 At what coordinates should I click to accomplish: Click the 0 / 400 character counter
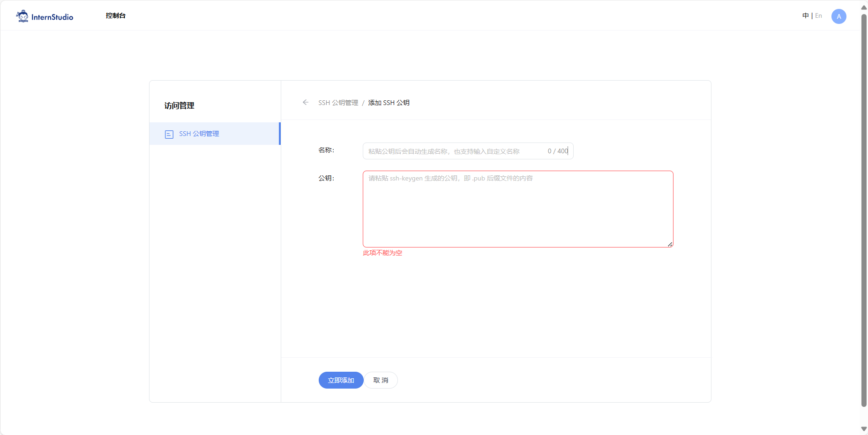pyautogui.click(x=557, y=151)
